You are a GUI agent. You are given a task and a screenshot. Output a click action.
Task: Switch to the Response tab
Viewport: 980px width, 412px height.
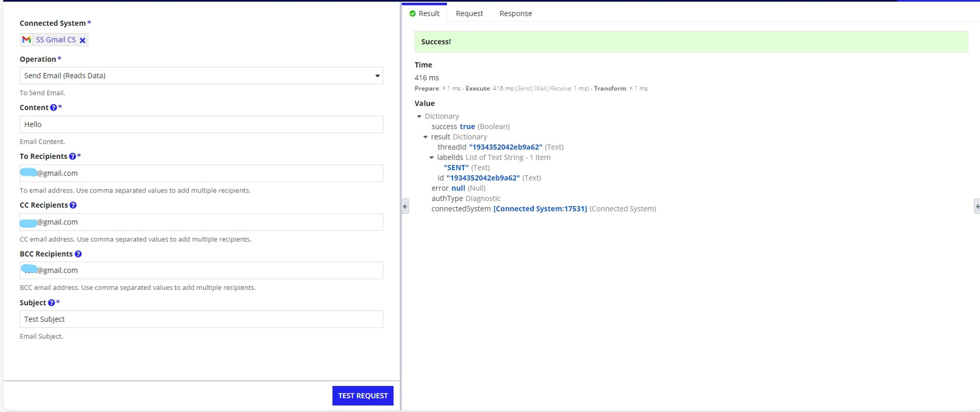(516, 13)
